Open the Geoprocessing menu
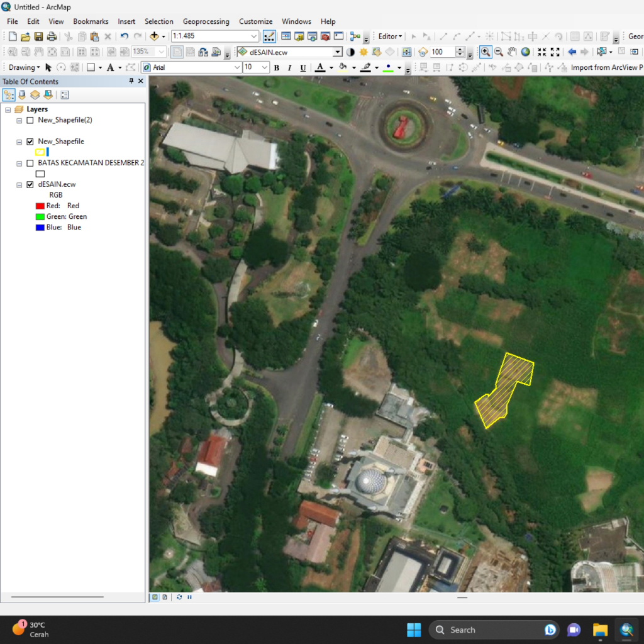This screenshot has height=644, width=644. point(206,21)
